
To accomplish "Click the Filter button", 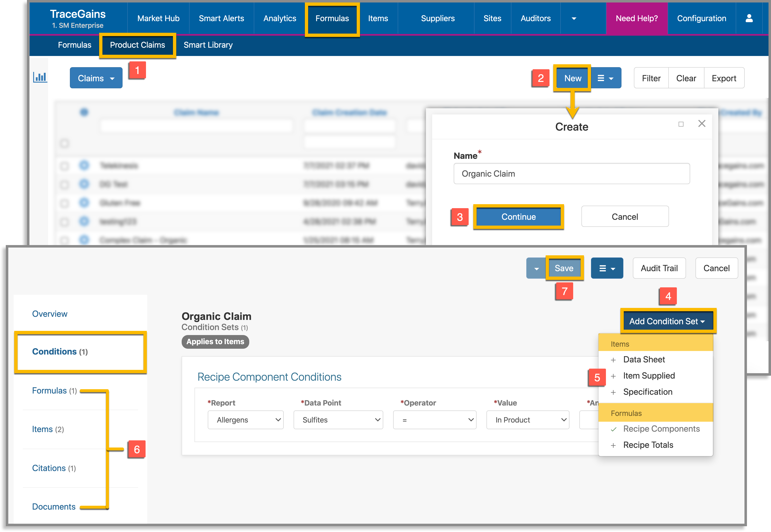I will click(x=651, y=78).
